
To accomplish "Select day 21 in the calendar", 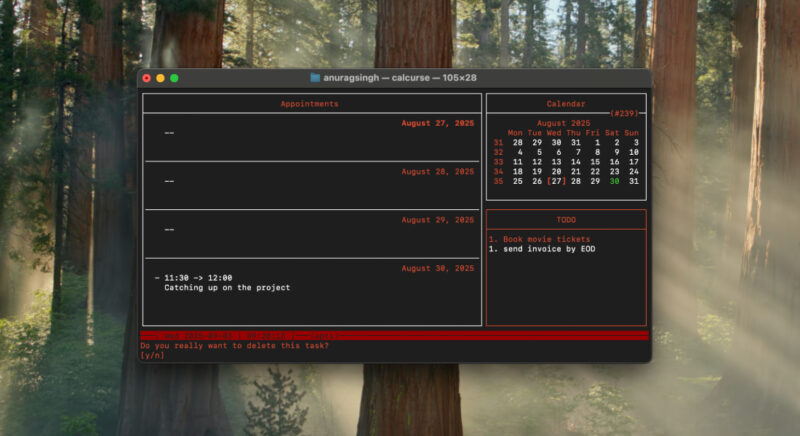I will [576, 171].
